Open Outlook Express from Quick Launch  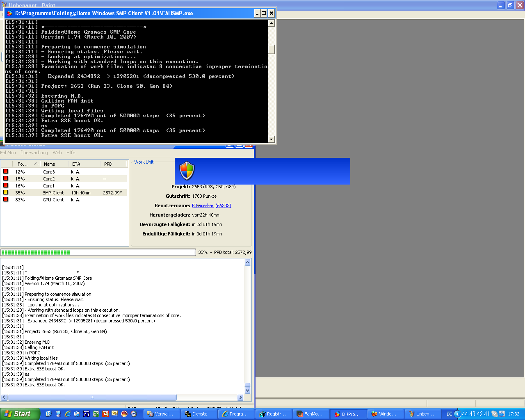[77, 414]
